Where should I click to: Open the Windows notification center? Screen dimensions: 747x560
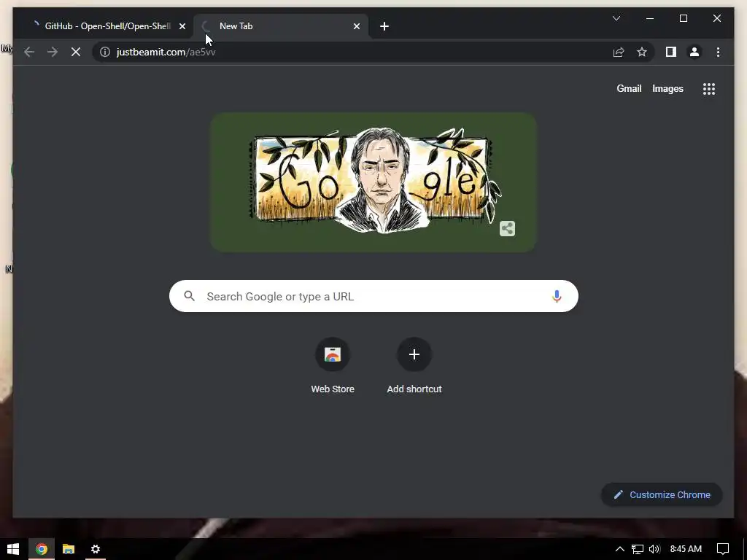(x=723, y=549)
